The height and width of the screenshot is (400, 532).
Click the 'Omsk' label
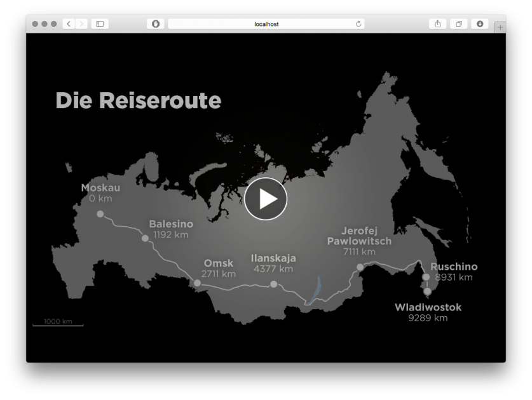point(219,263)
